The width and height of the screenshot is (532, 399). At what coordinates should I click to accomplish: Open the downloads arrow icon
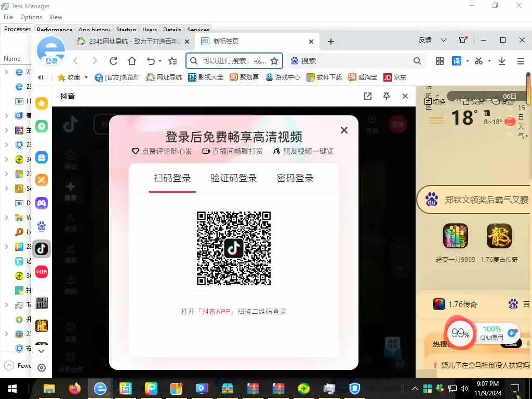pyautogui.click(x=502, y=61)
